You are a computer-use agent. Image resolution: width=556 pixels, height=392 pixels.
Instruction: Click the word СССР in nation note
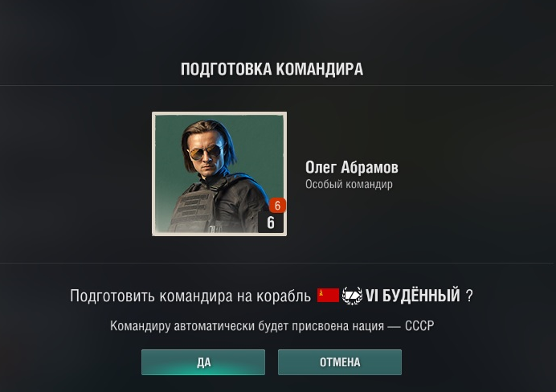point(419,325)
